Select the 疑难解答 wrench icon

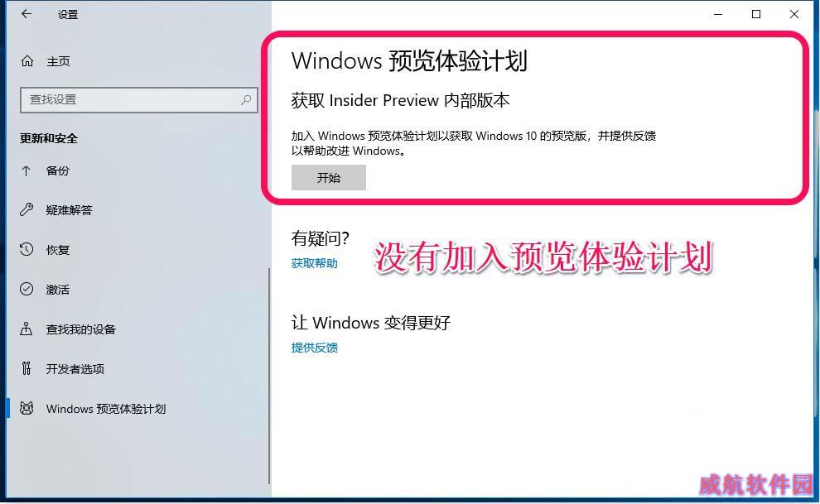tap(27, 210)
